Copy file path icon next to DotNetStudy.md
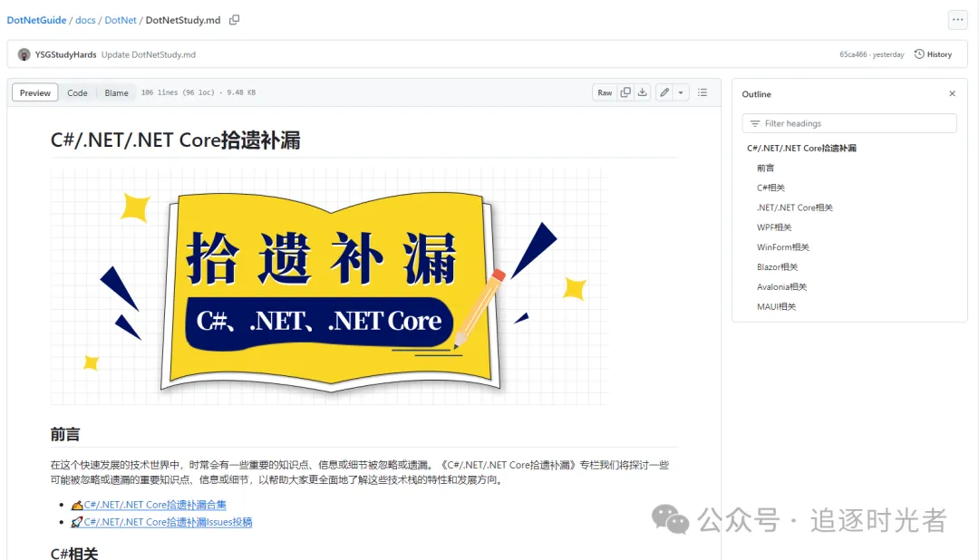The height and width of the screenshot is (560, 979). pos(234,20)
